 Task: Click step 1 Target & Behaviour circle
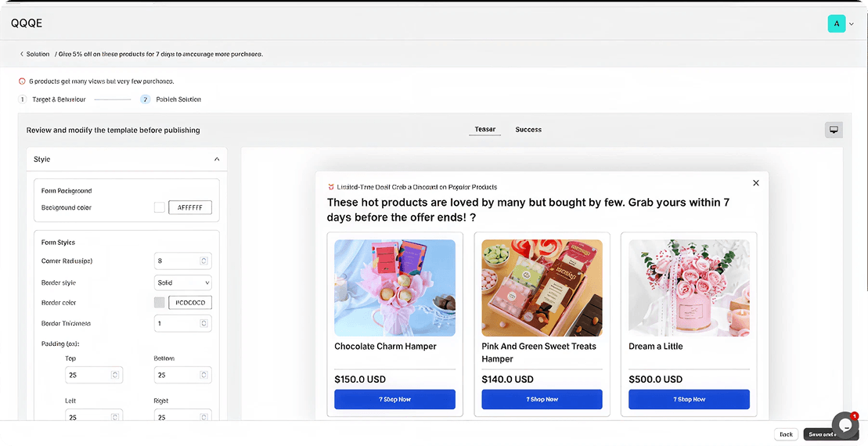tap(23, 99)
